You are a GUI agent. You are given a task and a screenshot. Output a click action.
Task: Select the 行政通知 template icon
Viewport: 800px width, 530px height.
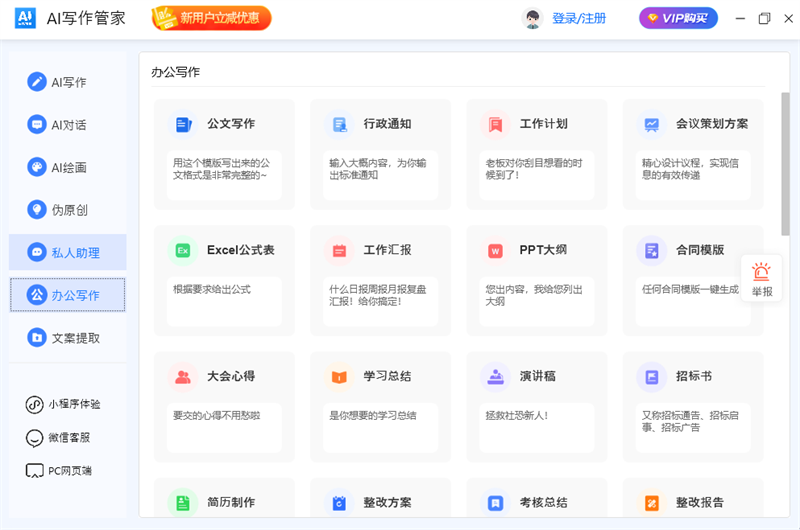(x=339, y=124)
